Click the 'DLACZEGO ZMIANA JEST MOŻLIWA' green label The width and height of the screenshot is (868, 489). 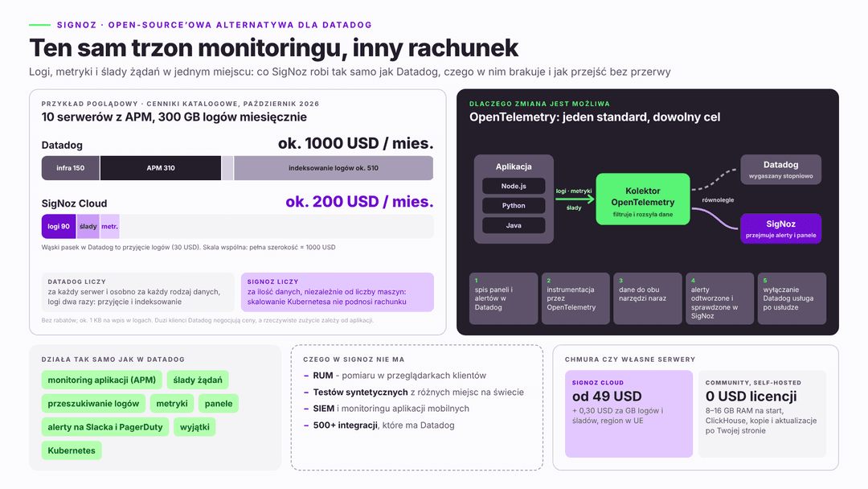540,104
